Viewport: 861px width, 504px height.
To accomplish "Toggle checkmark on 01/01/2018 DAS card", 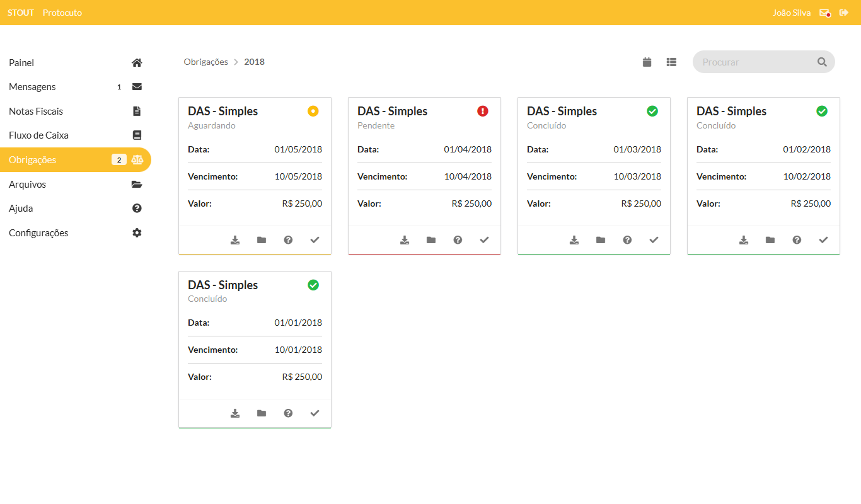I will (315, 413).
